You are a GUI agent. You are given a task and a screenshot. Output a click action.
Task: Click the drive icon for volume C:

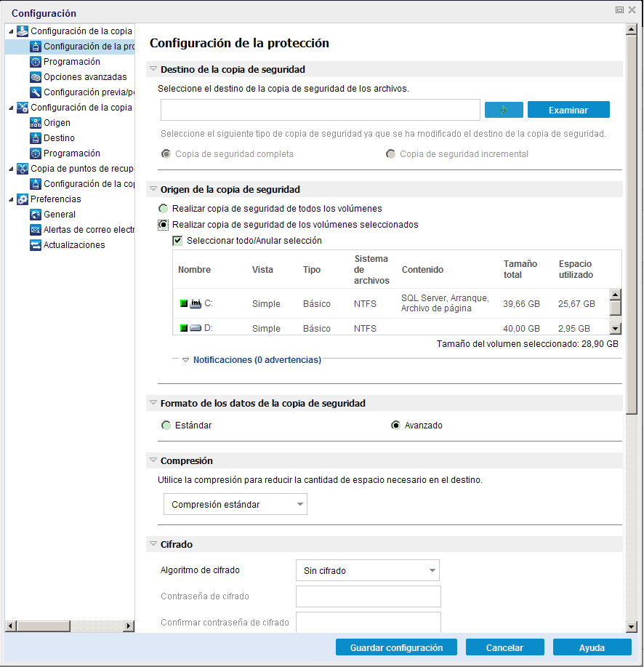[x=196, y=303]
